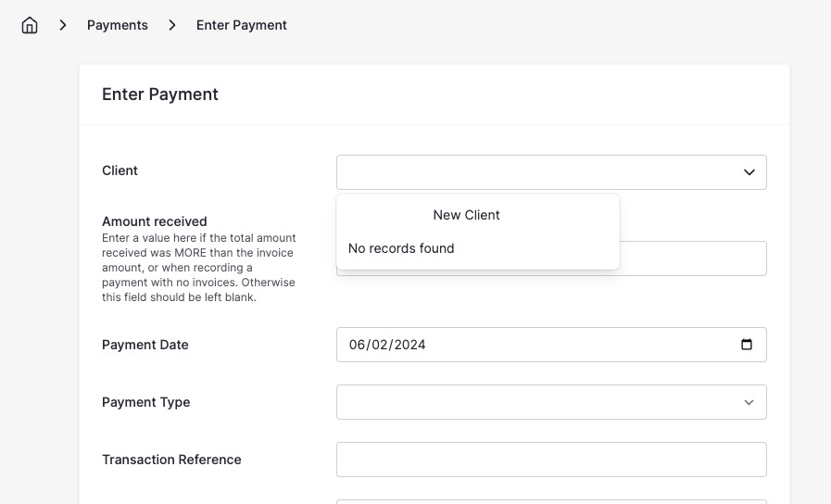Click the Payment Type label
The height and width of the screenshot is (504, 831).
coord(145,402)
